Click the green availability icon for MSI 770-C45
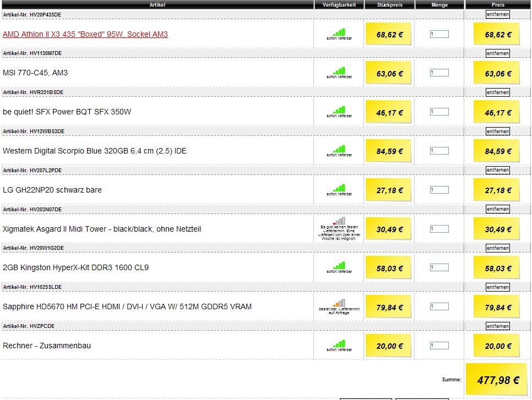Viewport: 532px width, 400px height. 339,71
